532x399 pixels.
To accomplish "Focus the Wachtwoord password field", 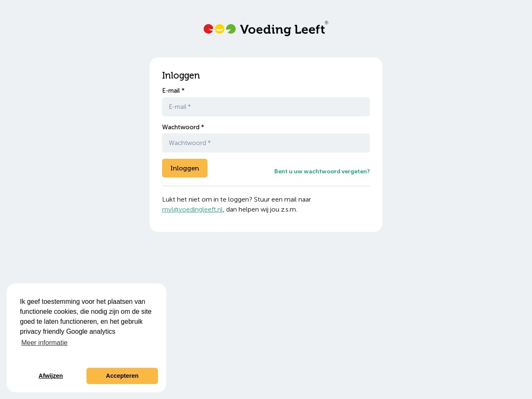I will point(266,143).
